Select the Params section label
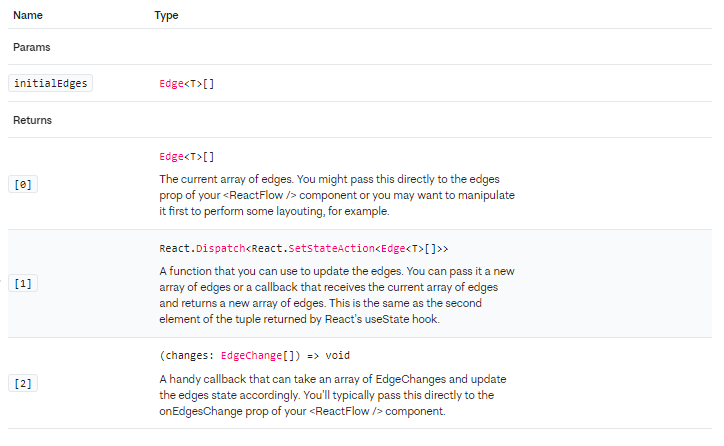 pyautogui.click(x=31, y=47)
